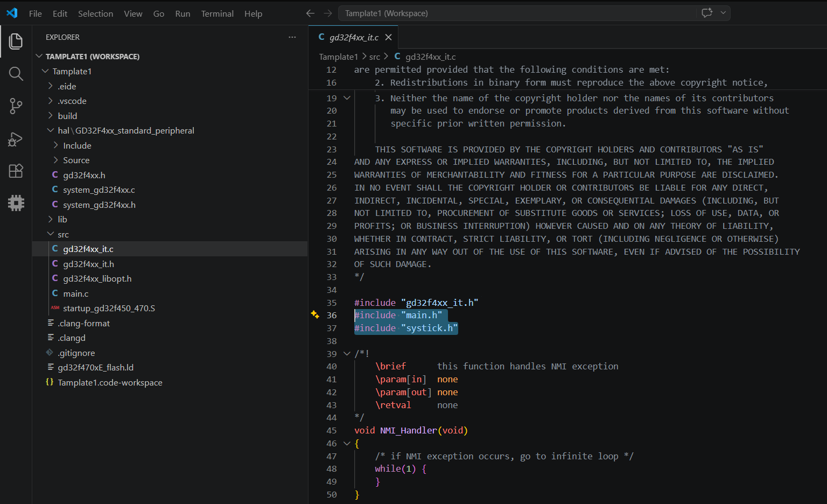Open the Edit menu
This screenshot has width=827, height=504.
click(60, 13)
